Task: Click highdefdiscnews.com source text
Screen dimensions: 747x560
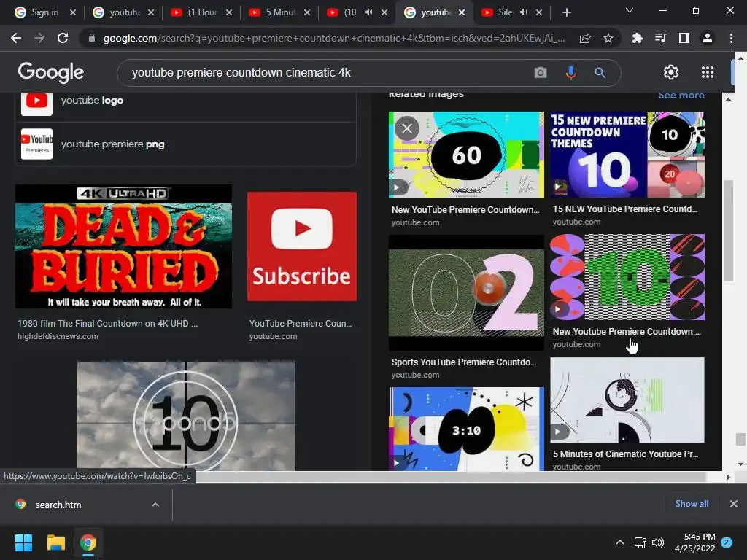Action: pyautogui.click(x=58, y=336)
